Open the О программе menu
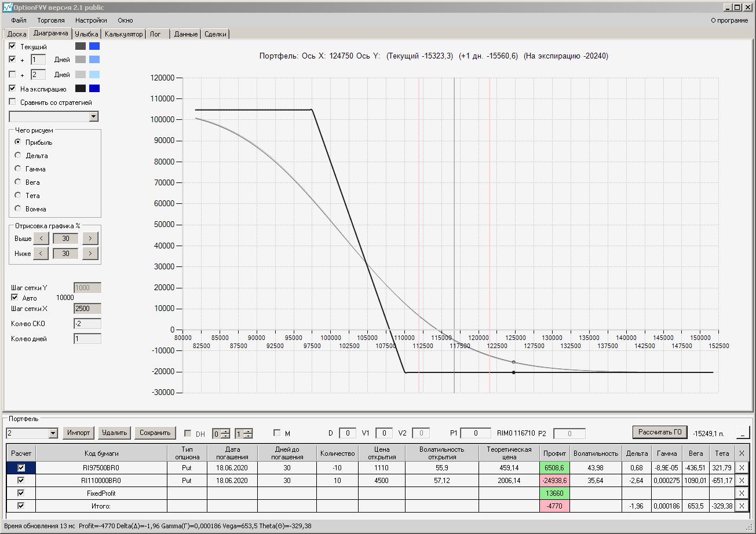This screenshot has height=534, width=756. click(x=729, y=20)
